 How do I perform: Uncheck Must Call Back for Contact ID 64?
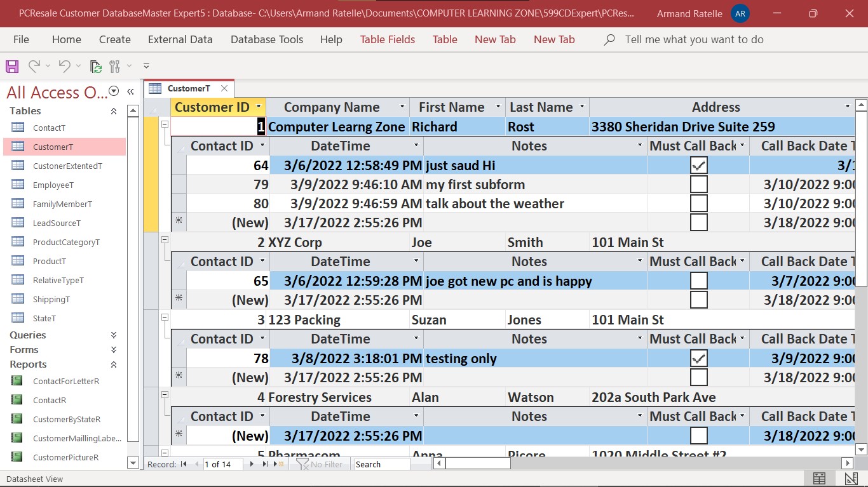pyautogui.click(x=698, y=164)
